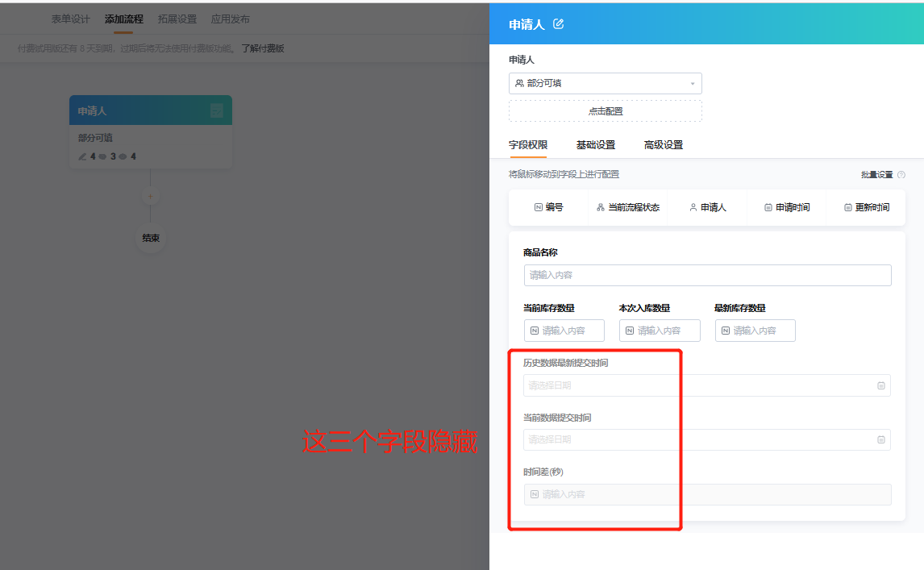Click the number icon in the 编号 field chip
This screenshot has height=570, width=924.
538,207
